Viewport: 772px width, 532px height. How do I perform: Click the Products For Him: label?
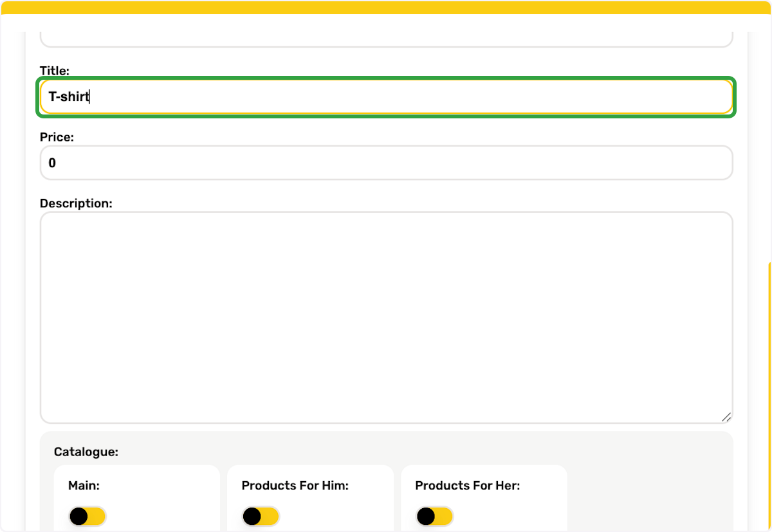(295, 486)
